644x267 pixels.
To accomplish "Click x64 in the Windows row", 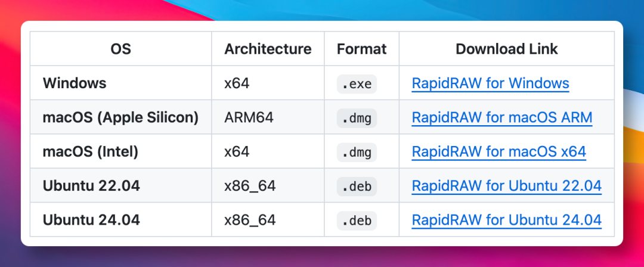I will pyautogui.click(x=237, y=83).
